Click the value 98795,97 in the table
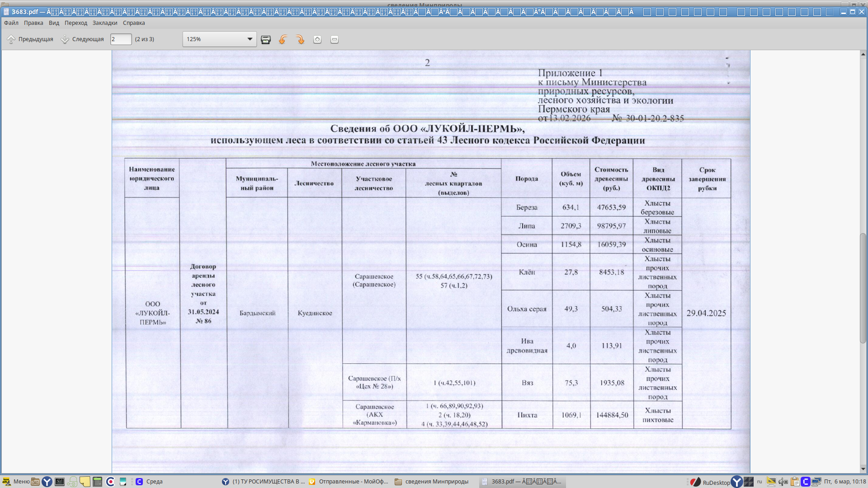868x488 pixels. click(x=611, y=226)
